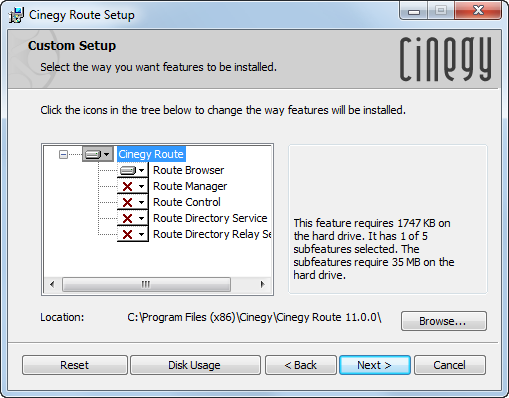Click the feature tree's left scroll arrow
This screenshot has height=398, width=509.
click(52, 284)
